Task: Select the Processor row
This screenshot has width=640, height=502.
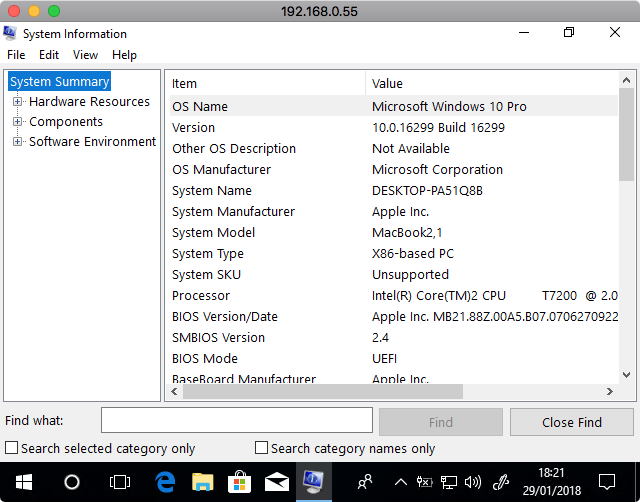Action: coord(393,295)
